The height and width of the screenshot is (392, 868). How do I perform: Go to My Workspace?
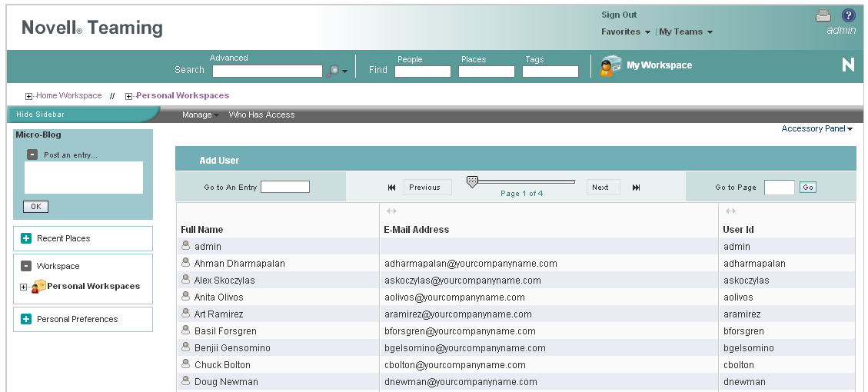[x=660, y=65]
